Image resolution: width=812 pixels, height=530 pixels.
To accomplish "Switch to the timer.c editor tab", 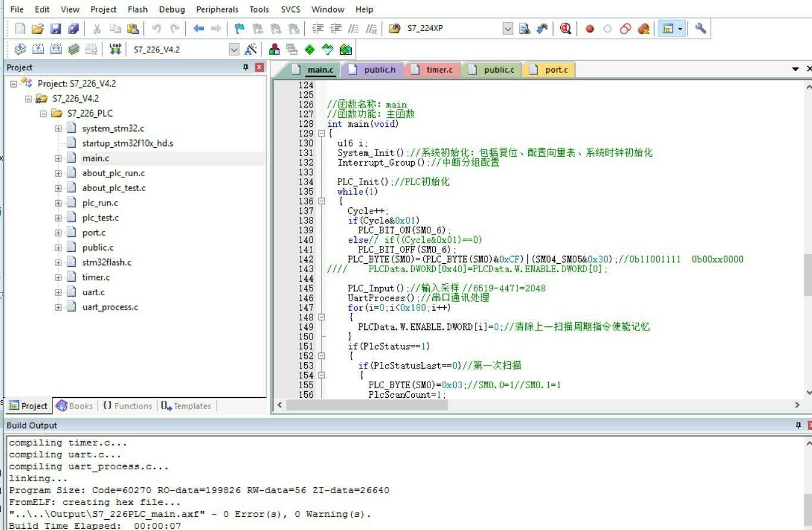I will point(439,69).
